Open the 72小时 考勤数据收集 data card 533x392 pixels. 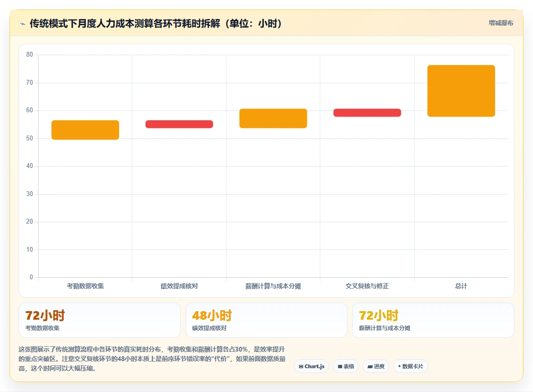pyautogui.click(x=99, y=320)
